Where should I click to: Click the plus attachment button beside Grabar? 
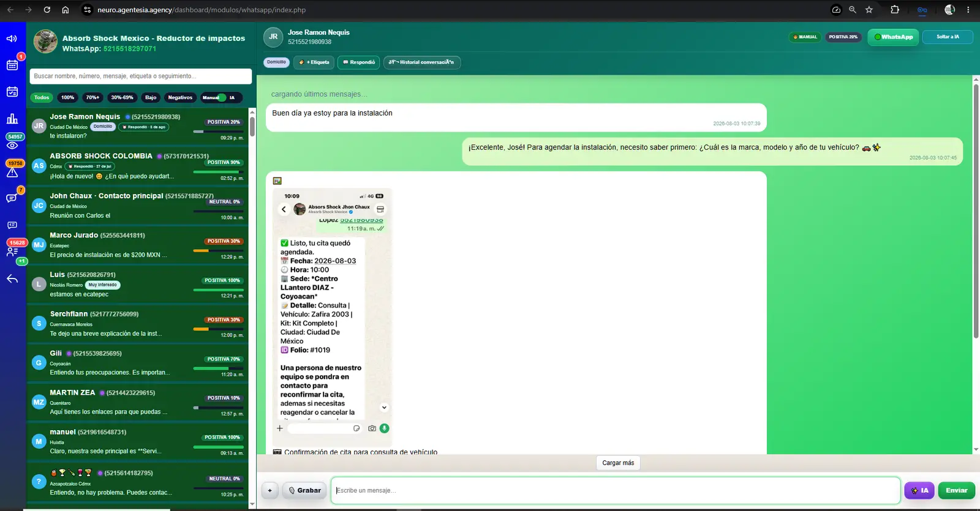pos(269,490)
